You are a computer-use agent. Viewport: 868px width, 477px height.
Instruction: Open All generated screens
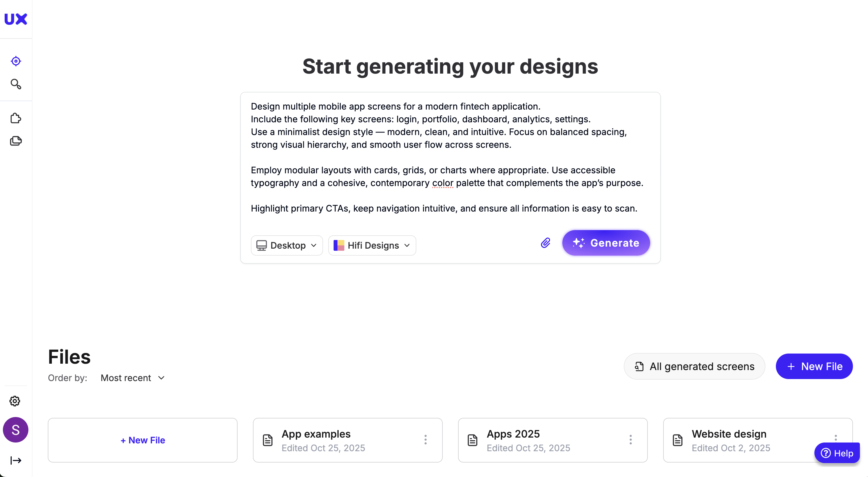point(694,366)
